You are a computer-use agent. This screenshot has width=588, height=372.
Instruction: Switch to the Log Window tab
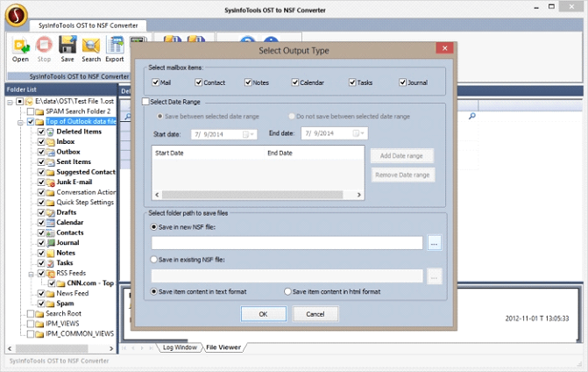[180, 347]
